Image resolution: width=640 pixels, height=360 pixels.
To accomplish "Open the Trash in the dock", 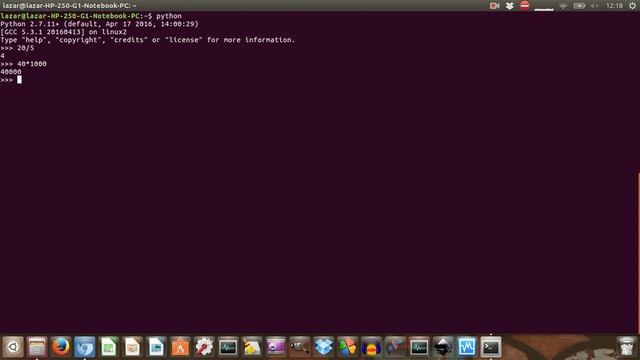I will pyautogui.click(x=626, y=347).
